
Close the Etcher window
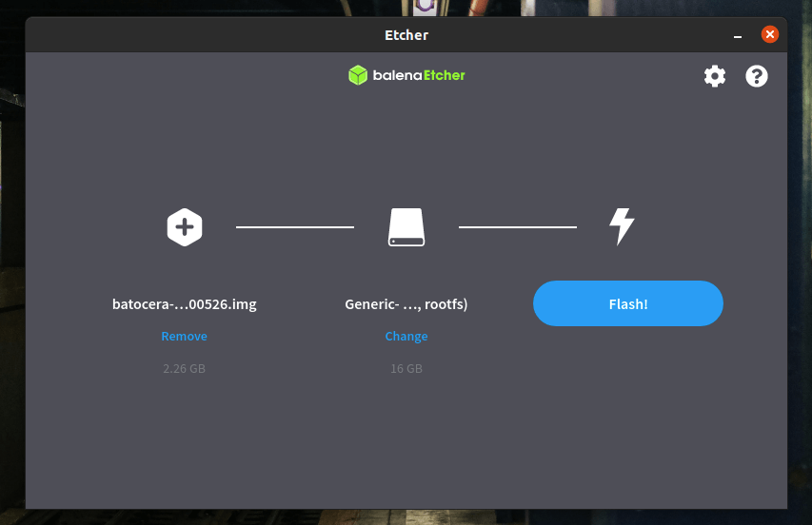click(x=770, y=34)
